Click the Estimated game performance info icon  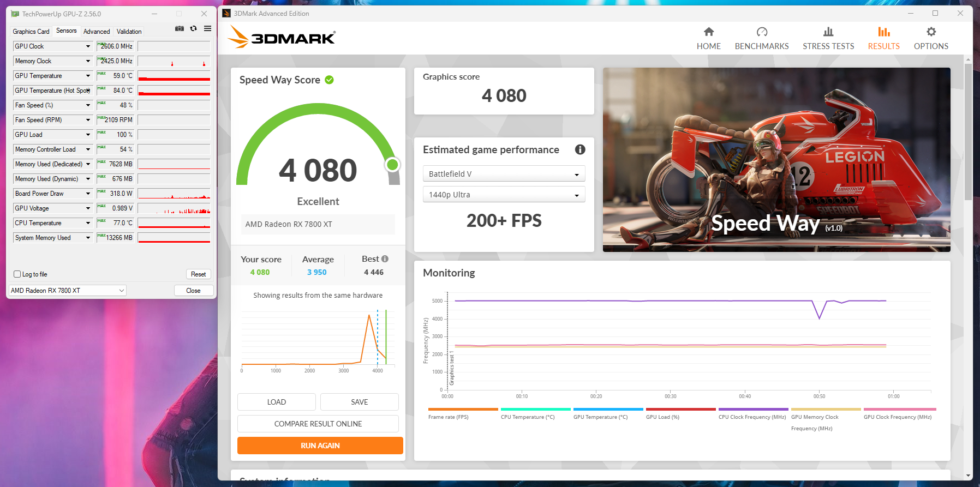click(x=580, y=149)
